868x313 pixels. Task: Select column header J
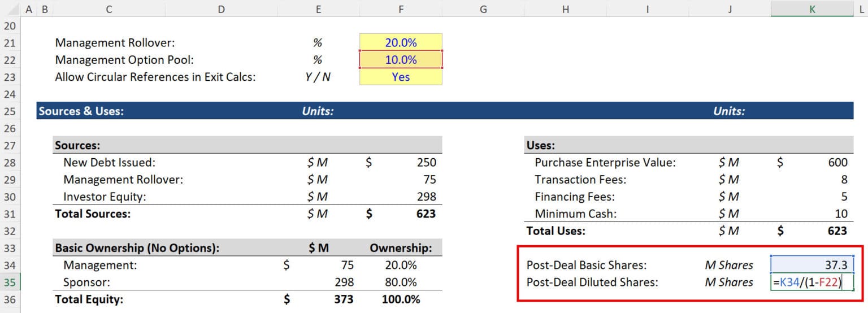pos(730,9)
